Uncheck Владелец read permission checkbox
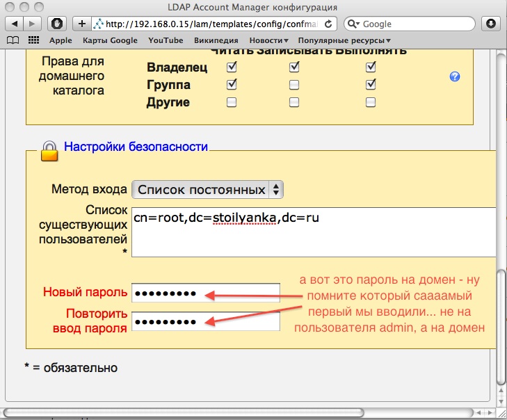 pos(232,67)
